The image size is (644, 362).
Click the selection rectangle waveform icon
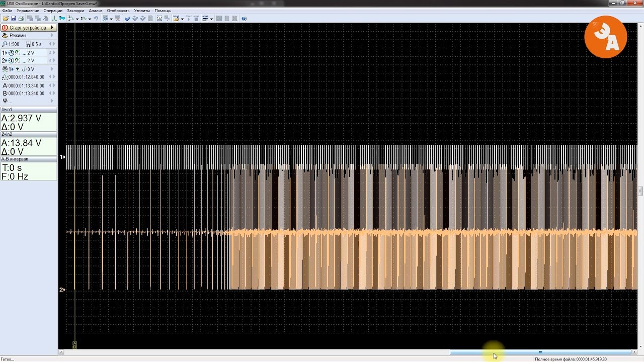(x=159, y=19)
